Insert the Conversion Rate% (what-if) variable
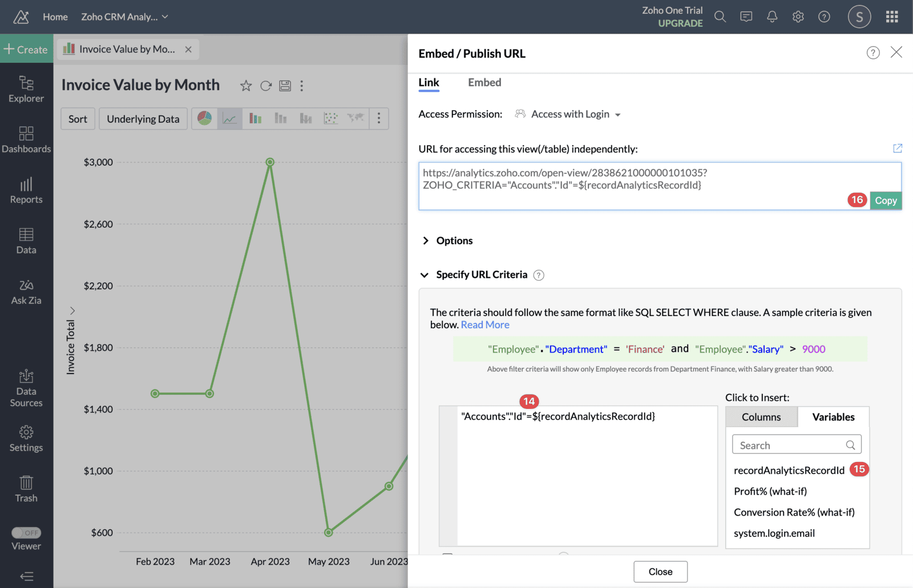913x588 pixels. point(794,512)
